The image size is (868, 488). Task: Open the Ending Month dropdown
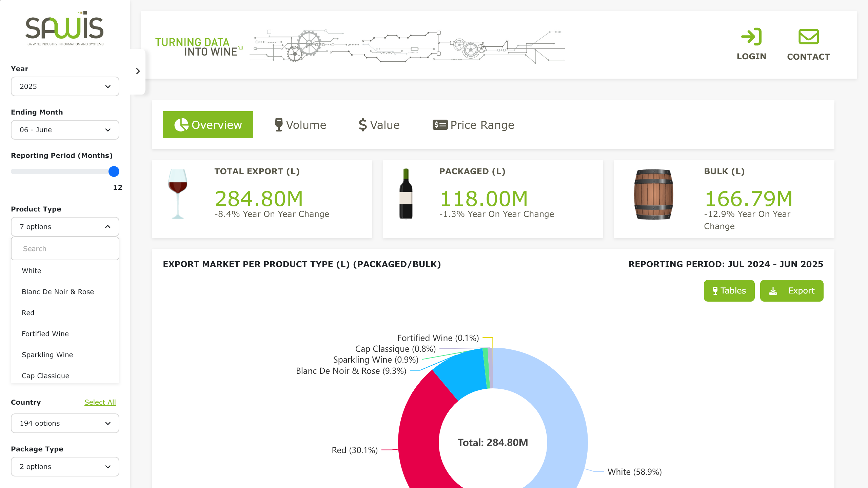pos(65,130)
